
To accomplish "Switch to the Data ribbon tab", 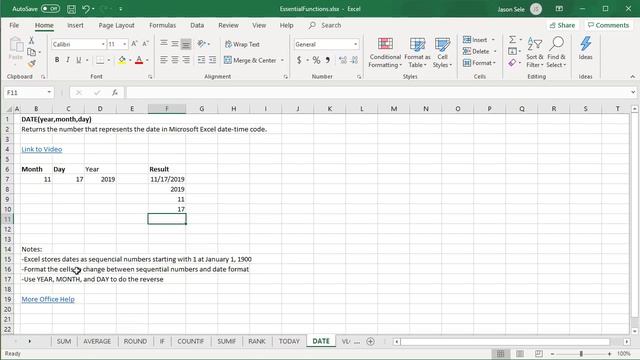I will coord(197,25).
